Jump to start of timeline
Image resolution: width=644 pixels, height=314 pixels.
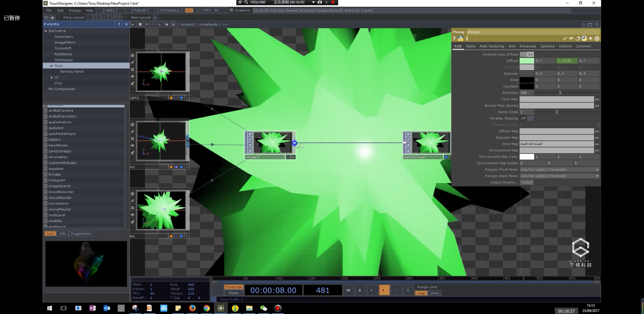pos(348,290)
